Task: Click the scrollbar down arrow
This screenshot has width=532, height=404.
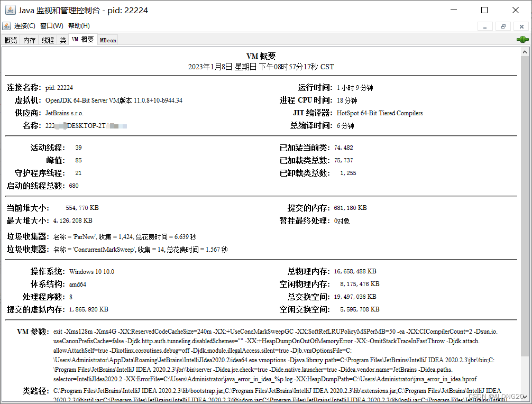Action: pos(525,397)
